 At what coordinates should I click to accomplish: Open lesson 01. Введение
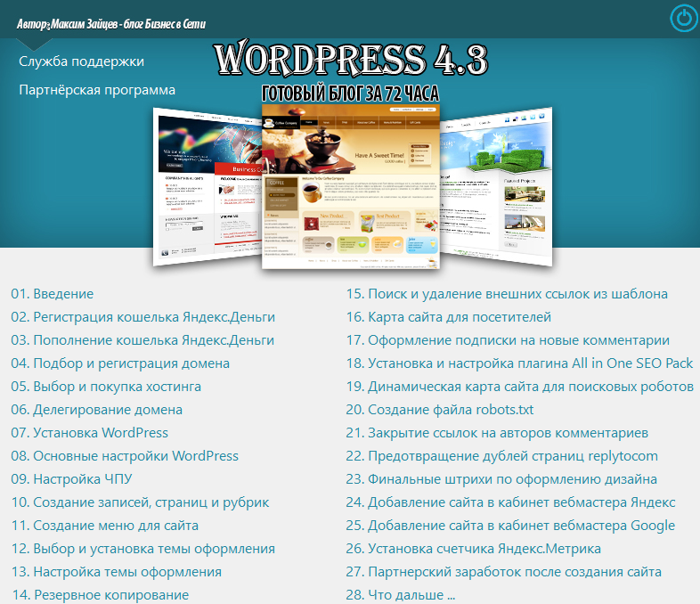coord(53,294)
